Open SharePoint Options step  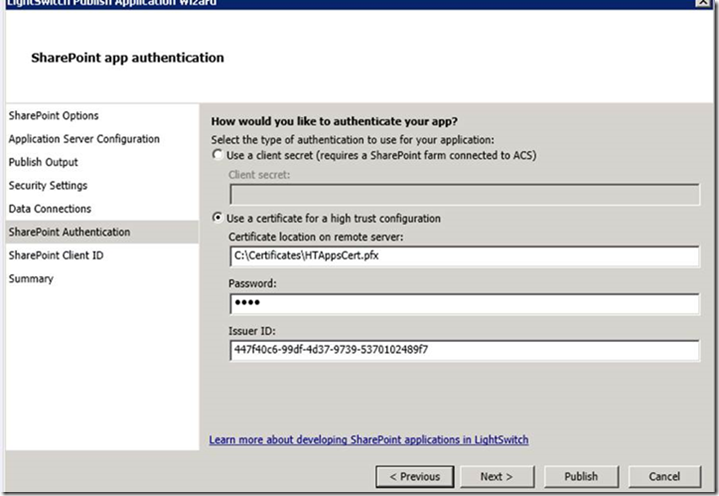tap(54, 116)
